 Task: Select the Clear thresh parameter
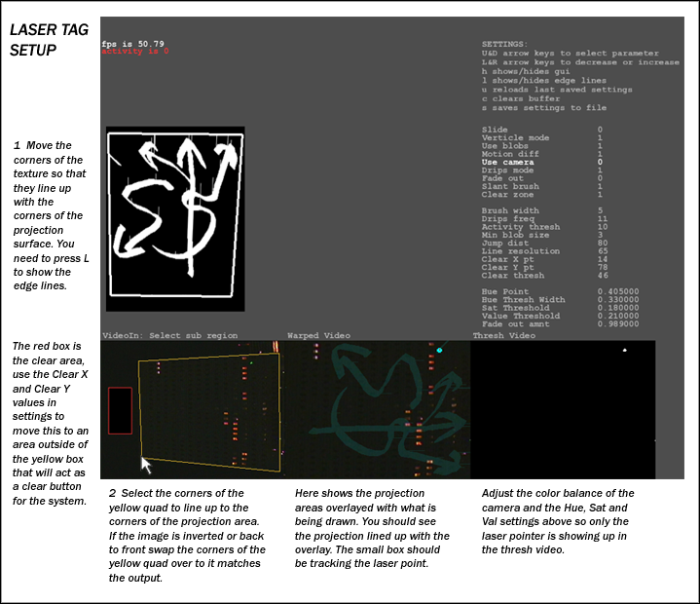[544, 275]
